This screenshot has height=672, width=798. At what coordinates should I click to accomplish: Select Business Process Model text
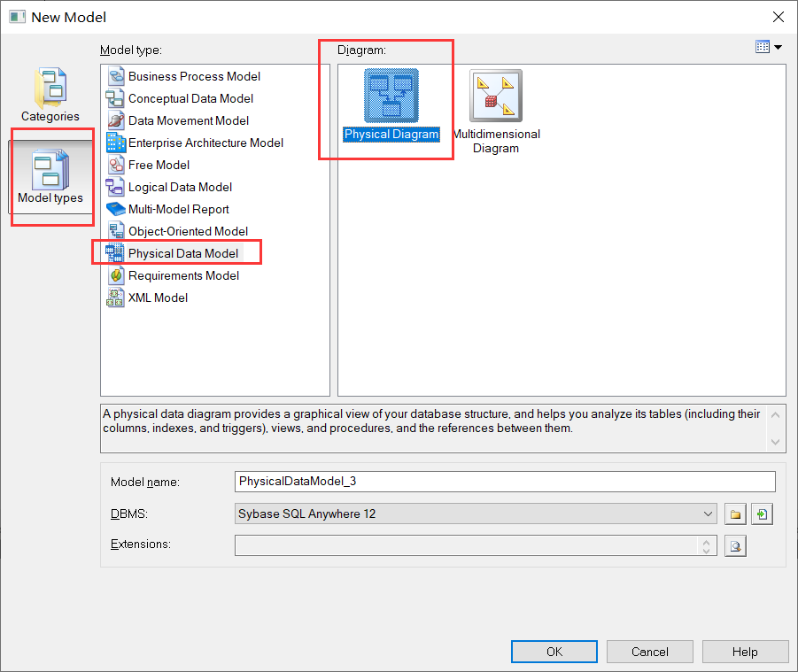[x=195, y=76]
